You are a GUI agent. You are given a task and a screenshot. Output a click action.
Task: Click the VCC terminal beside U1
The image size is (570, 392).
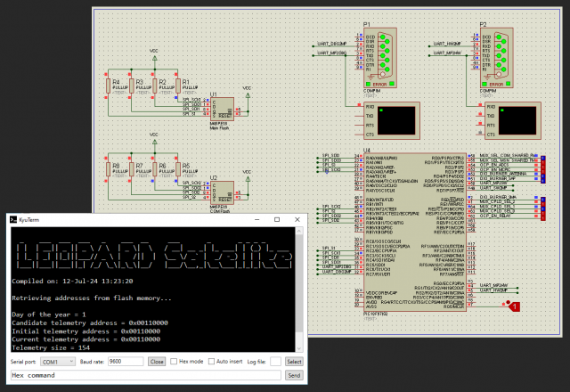click(x=248, y=95)
